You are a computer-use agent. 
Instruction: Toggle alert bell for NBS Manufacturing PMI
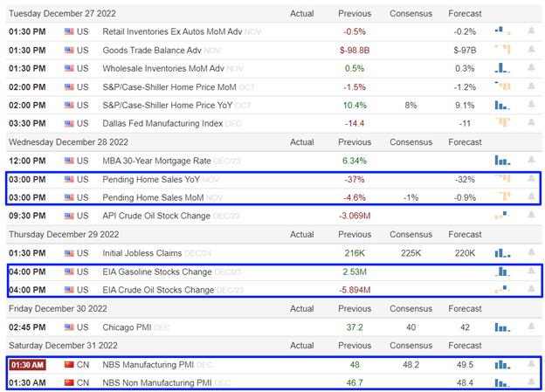pyautogui.click(x=530, y=364)
